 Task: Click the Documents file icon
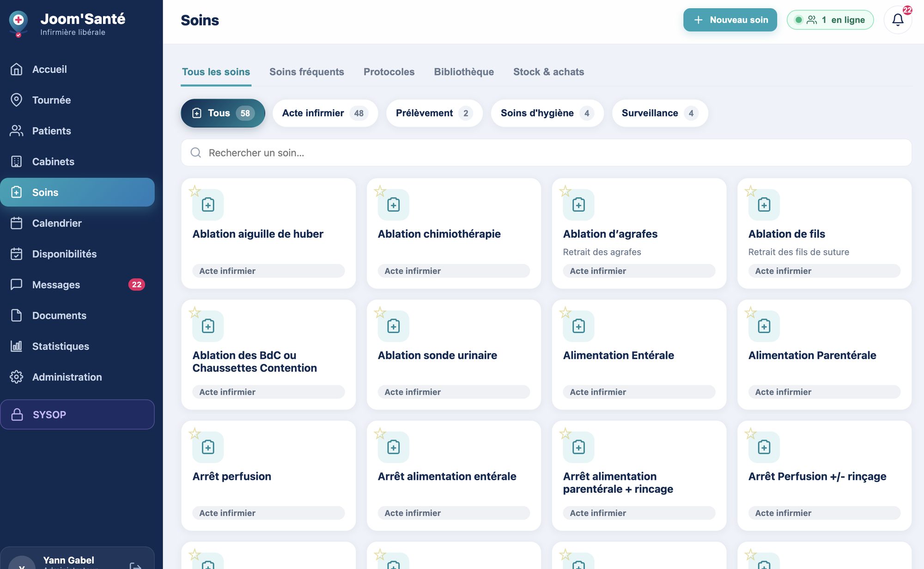click(17, 315)
